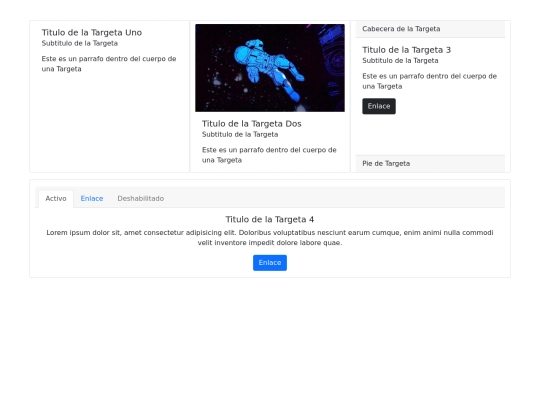
Task: Click the 'Cabecera de la Targeta' header
Action: point(430,29)
